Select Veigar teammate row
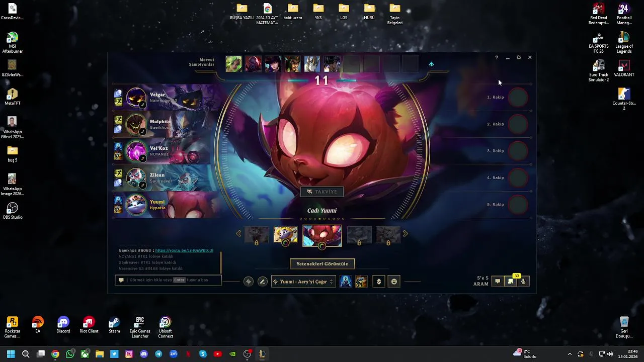This screenshot has height=362, width=644. [x=166, y=98]
